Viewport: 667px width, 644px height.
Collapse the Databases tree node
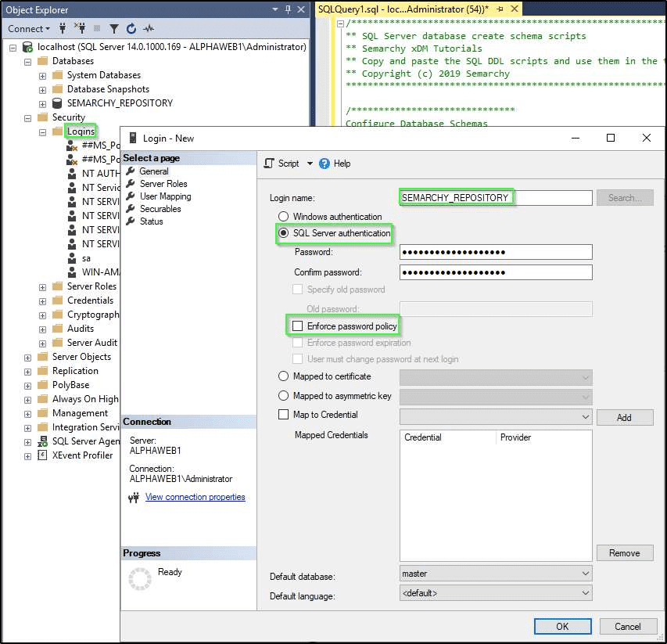tap(27, 62)
